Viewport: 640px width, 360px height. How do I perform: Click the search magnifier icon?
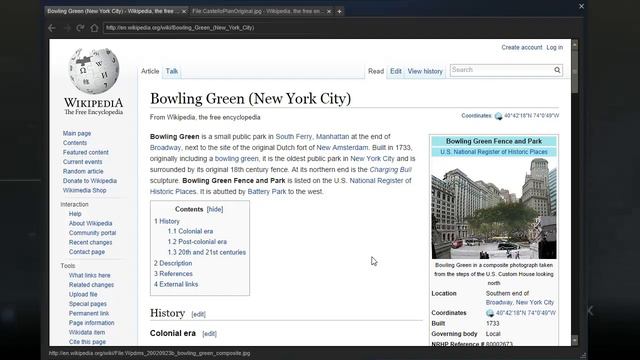(557, 70)
